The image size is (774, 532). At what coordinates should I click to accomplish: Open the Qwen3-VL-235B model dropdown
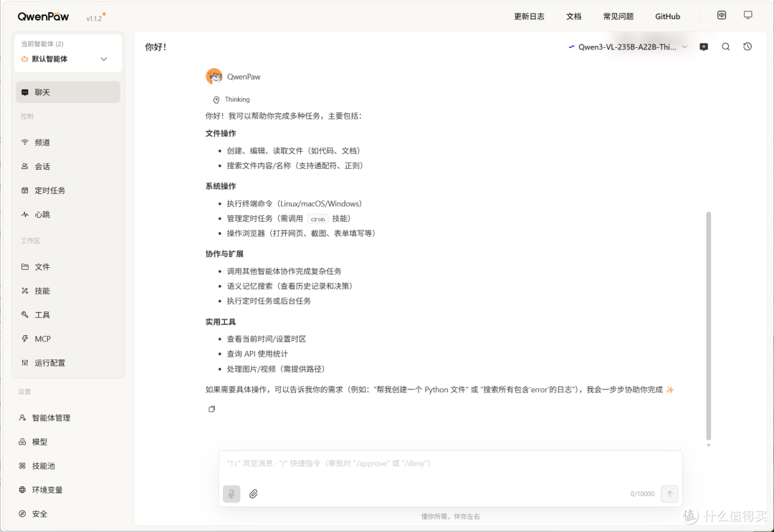click(627, 47)
